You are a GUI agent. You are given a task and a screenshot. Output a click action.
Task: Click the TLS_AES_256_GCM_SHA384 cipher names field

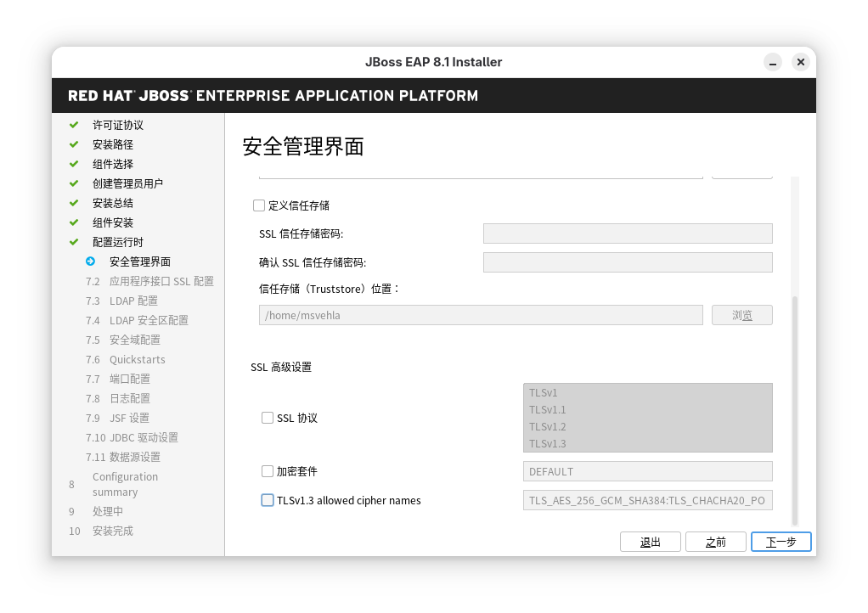pyautogui.click(x=648, y=500)
